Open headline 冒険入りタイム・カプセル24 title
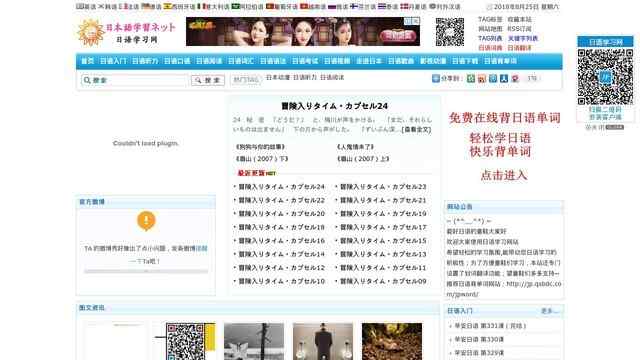The width and height of the screenshot is (640, 360). coord(335,106)
